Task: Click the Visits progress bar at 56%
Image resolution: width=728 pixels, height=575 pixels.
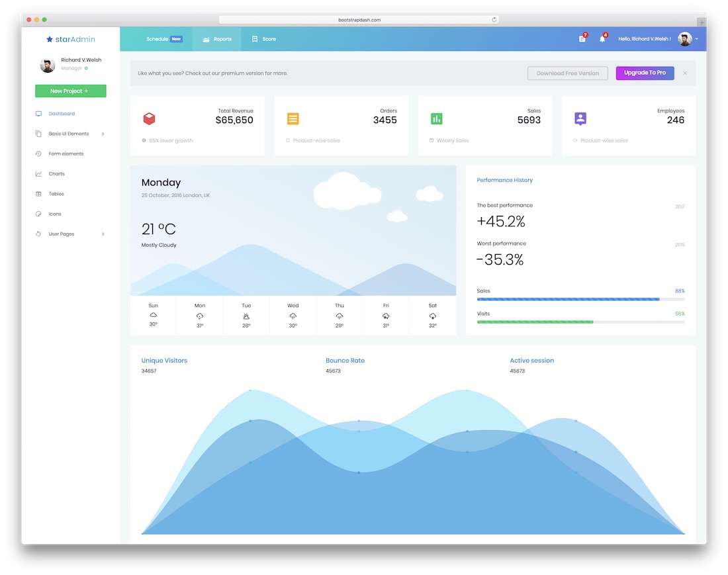Action: (x=580, y=322)
